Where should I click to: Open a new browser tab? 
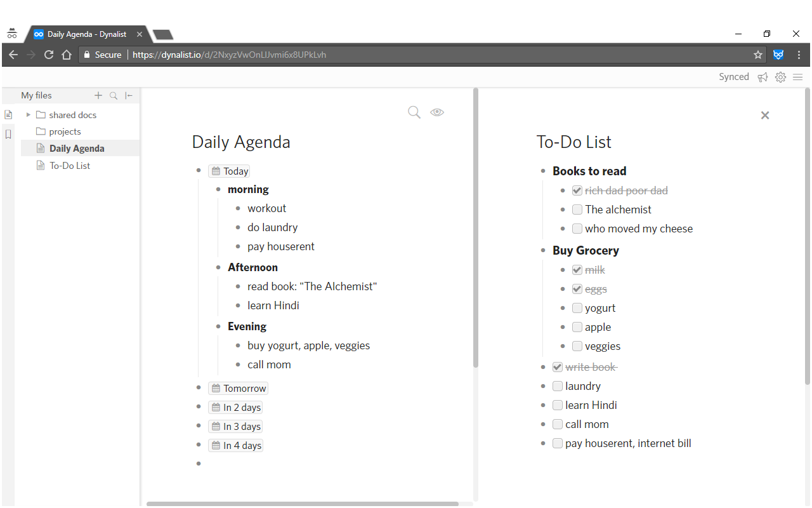pyautogui.click(x=163, y=35)
